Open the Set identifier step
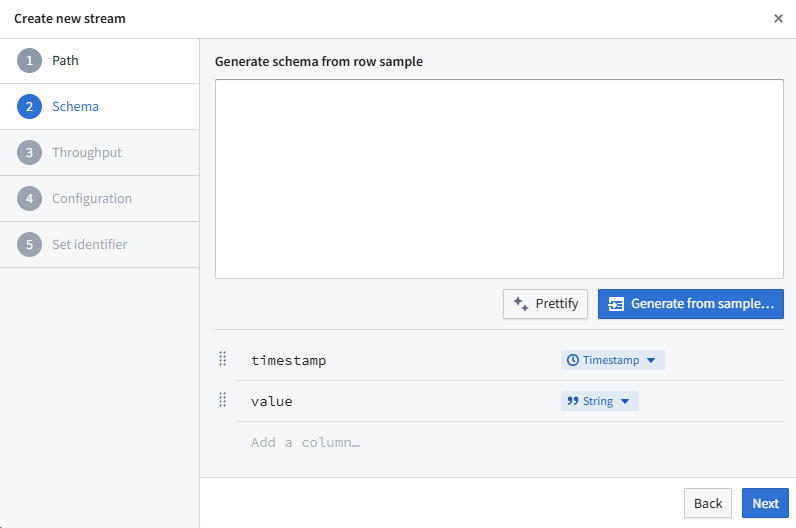The width and height of the screenshot is (796, 528). pos(89,245)
